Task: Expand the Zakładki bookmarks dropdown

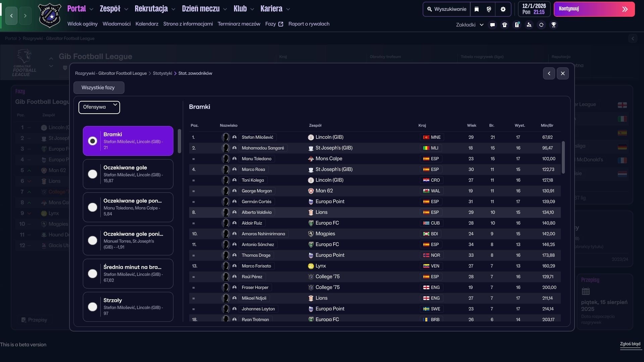Action: coord(470,25)
